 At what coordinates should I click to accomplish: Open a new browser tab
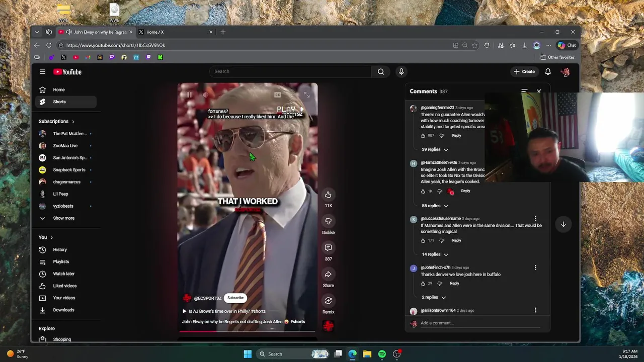click(223, 32)
